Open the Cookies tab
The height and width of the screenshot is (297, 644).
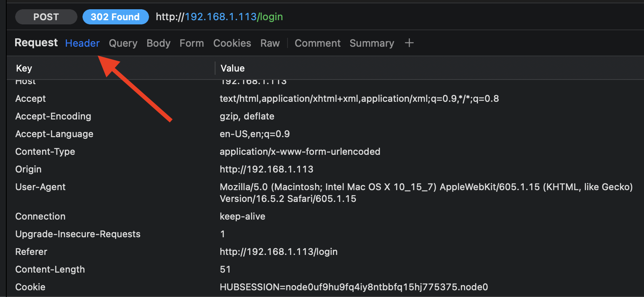pyautogui.click(x=232, y=42)
